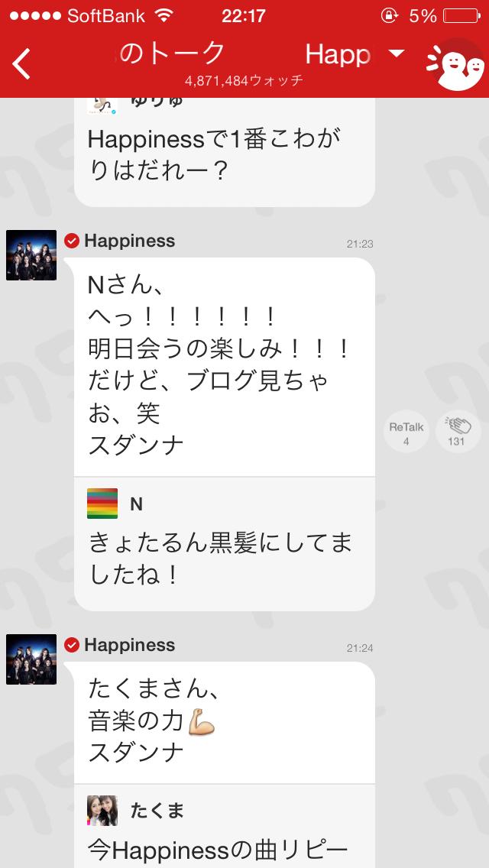
Task: Tap the verified badge next to Happiness at 21:23
Action: pos(72,241)
